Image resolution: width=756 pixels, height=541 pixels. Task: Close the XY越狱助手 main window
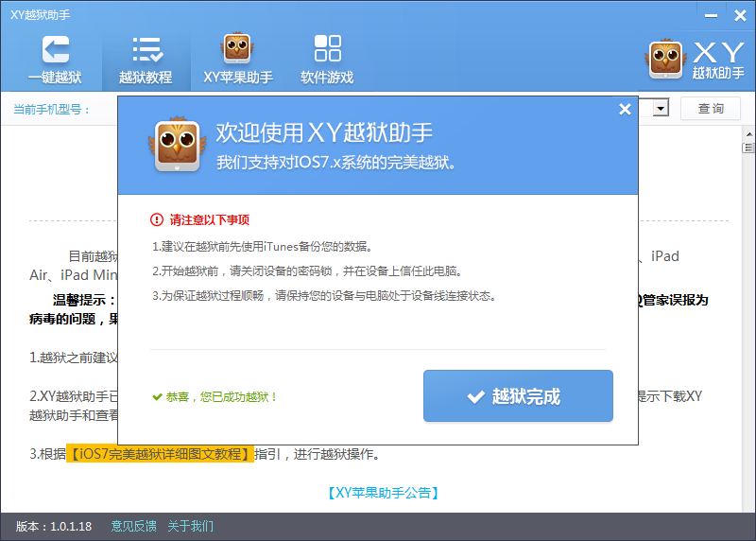point(740,16)
